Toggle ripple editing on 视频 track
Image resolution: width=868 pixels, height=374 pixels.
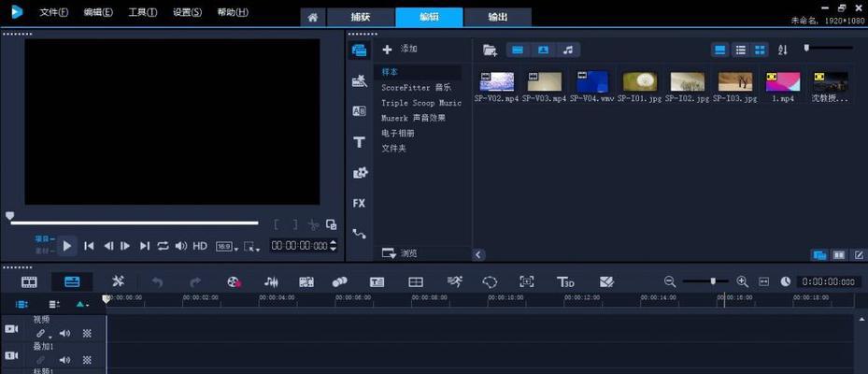(x=40, y=334)
